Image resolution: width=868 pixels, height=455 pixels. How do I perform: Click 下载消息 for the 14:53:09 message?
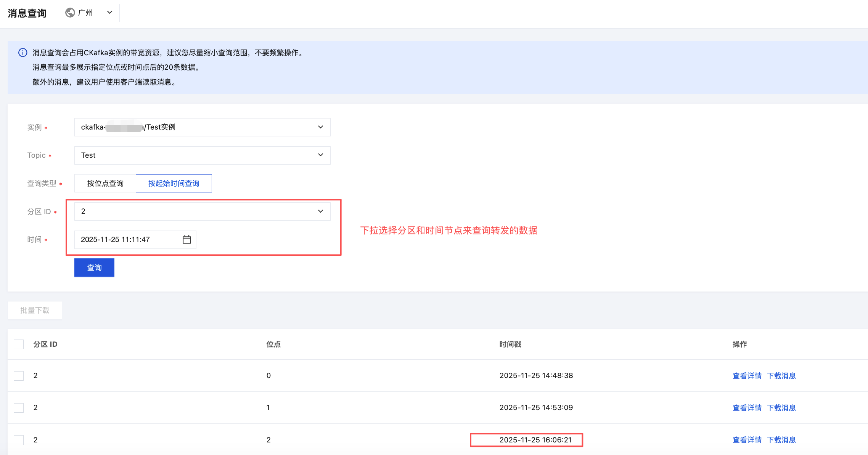pos(781,408)
